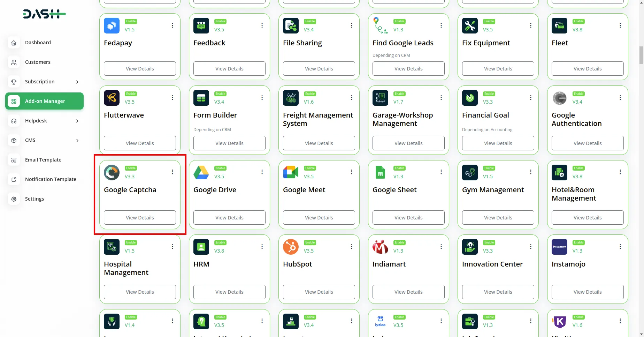Viewport: 644px width, 337px height.
Task: Open the three-dot menu on Fix Equipment
Action: [x=531, y=25]
